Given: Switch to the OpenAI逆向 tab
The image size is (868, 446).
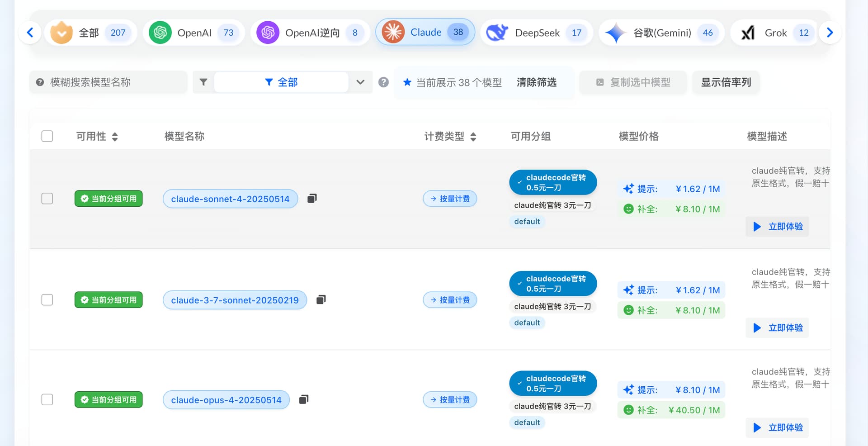Looking at the screenshot, I should pos(310,33).
